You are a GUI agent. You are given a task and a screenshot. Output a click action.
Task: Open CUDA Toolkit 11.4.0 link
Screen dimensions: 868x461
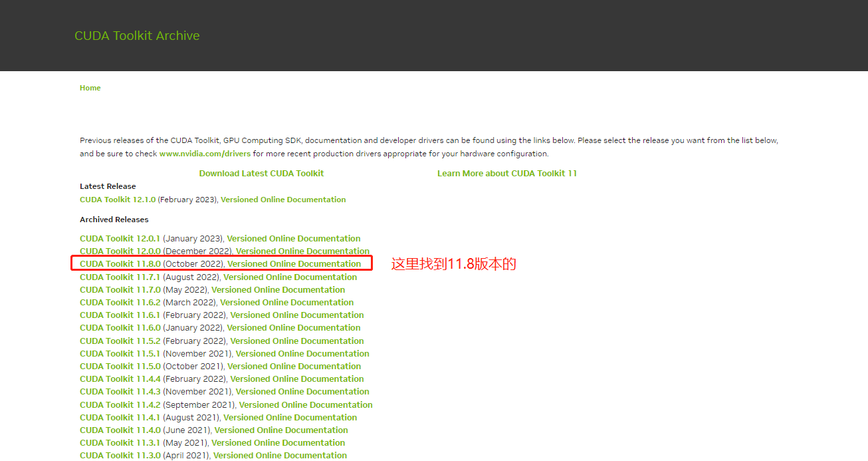120,430
